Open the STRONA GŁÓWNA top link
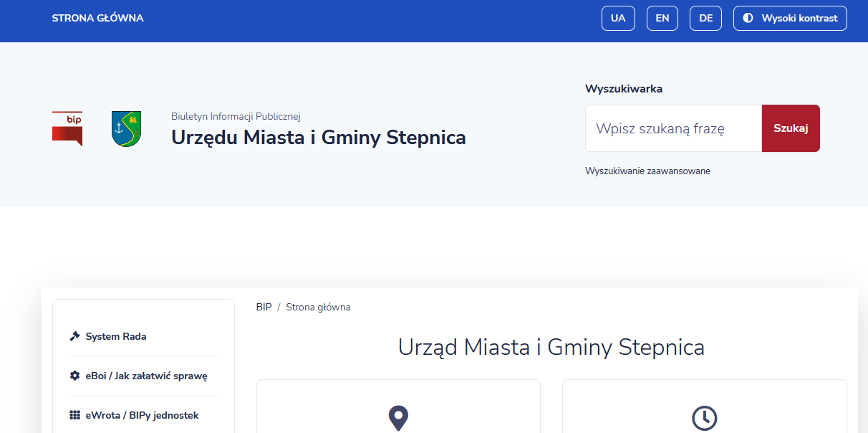Screen dimensions: 868x433 [x=97, y=18]
